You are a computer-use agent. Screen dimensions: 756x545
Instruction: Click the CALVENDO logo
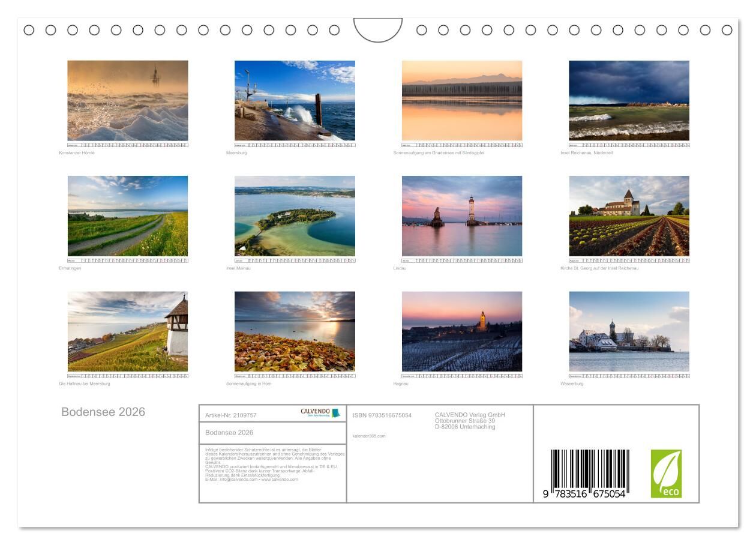coord(320,412)
